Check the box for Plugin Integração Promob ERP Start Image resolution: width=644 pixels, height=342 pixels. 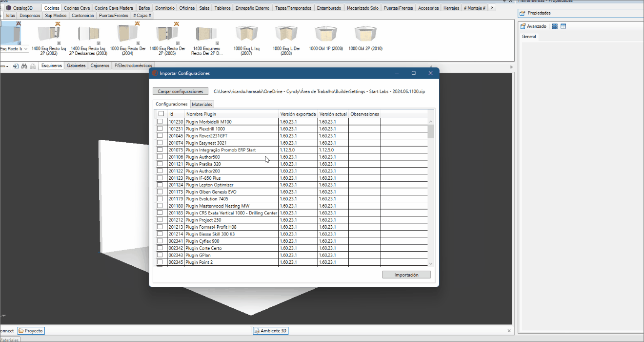(160, 150)
